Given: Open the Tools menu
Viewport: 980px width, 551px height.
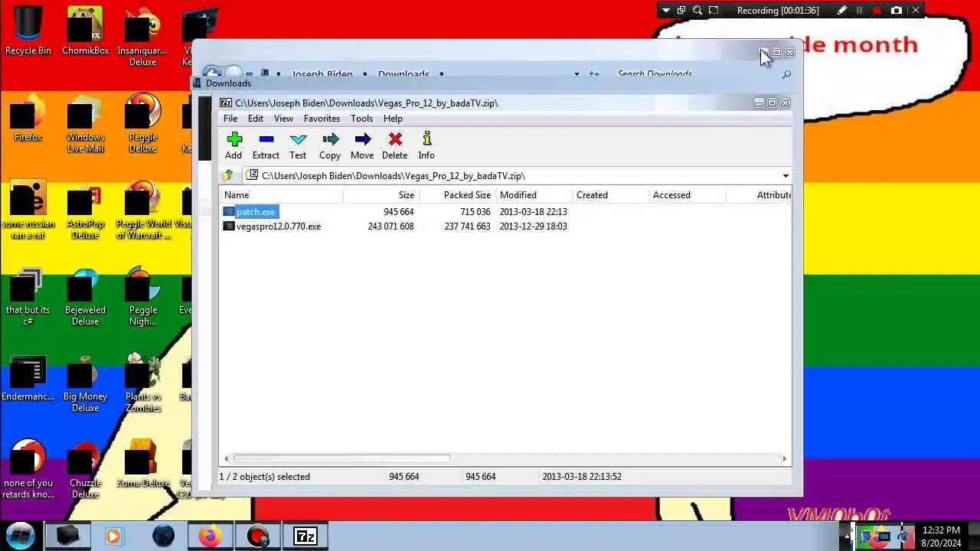Looking at the screenshot, I should (x=361, y=119).
